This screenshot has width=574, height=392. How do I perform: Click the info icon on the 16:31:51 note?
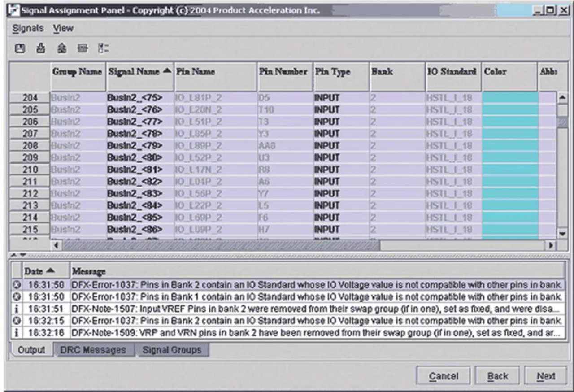click(16, 309)
